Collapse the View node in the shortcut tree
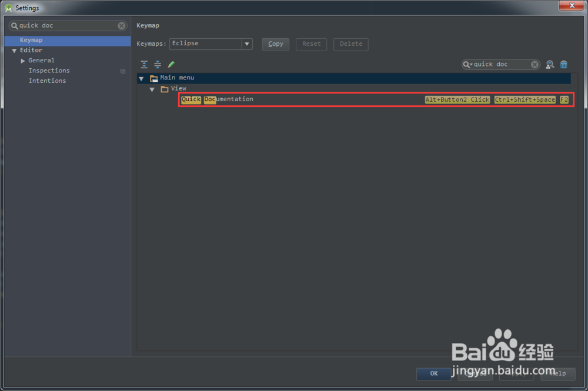Viewport: 588px width, 391px height. point(152,88)
